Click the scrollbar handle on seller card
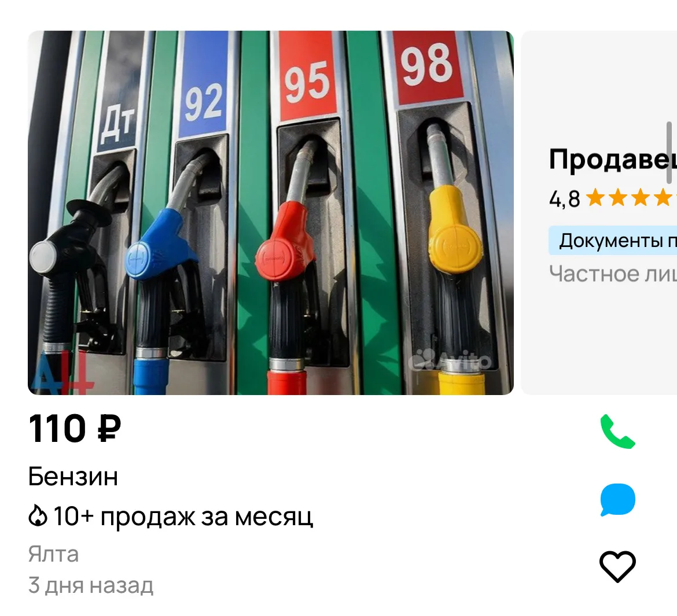Viewport: 677px width, 616px height. click(669, 153)
